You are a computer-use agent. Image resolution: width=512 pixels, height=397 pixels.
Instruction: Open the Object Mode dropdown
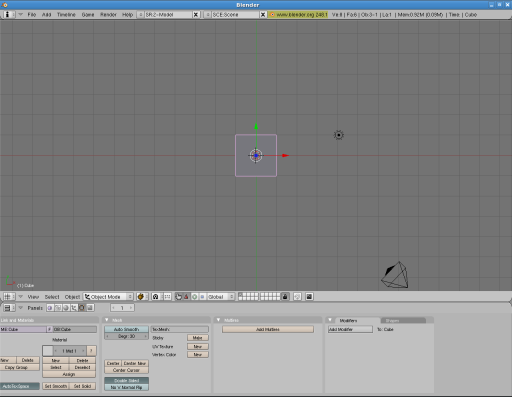pos(108,297)
